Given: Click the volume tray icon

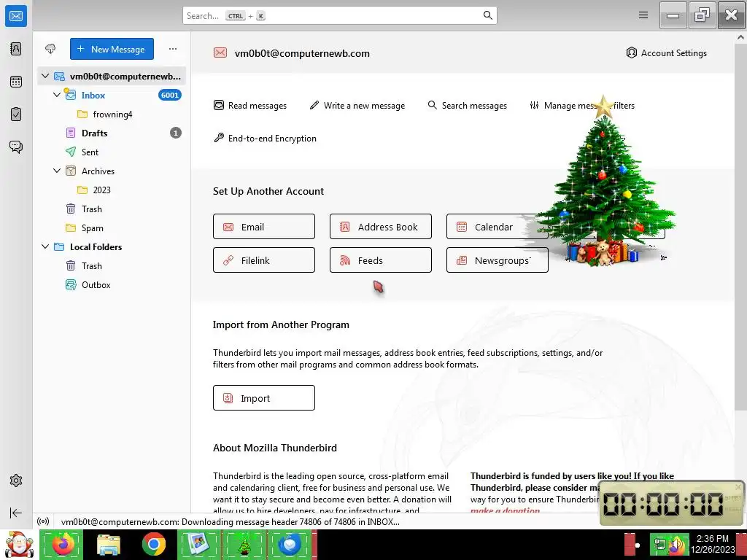Looking at the screenshot, I should tap(678, 545).
